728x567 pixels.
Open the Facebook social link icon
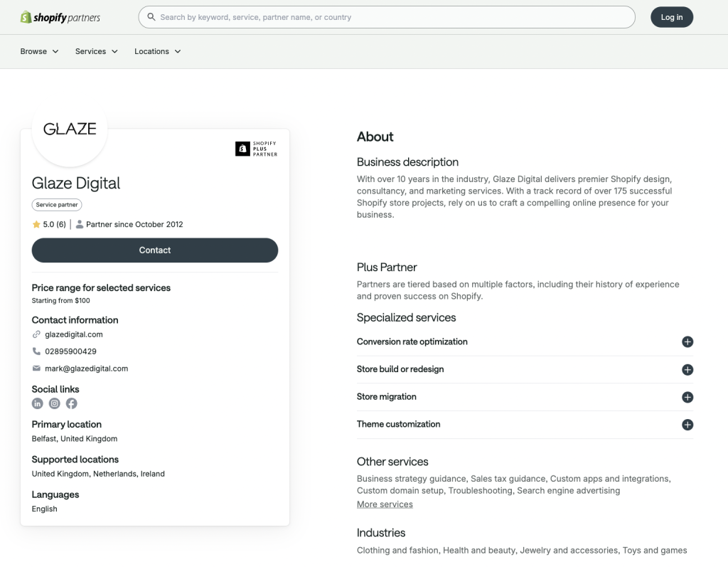(72, 403)
